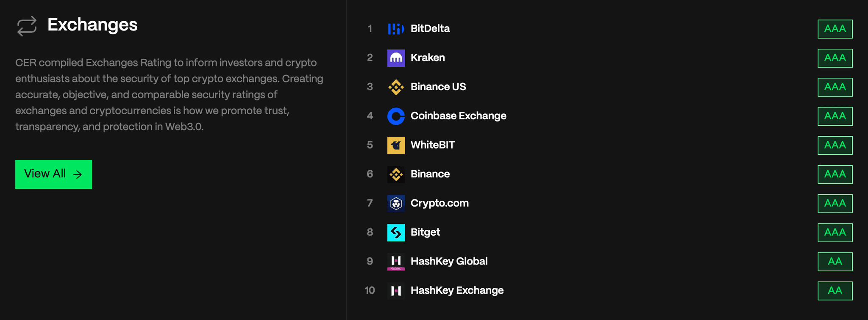868x320 pixels.
Task: Select the Crypto.com name link
Action: [440, 203]
